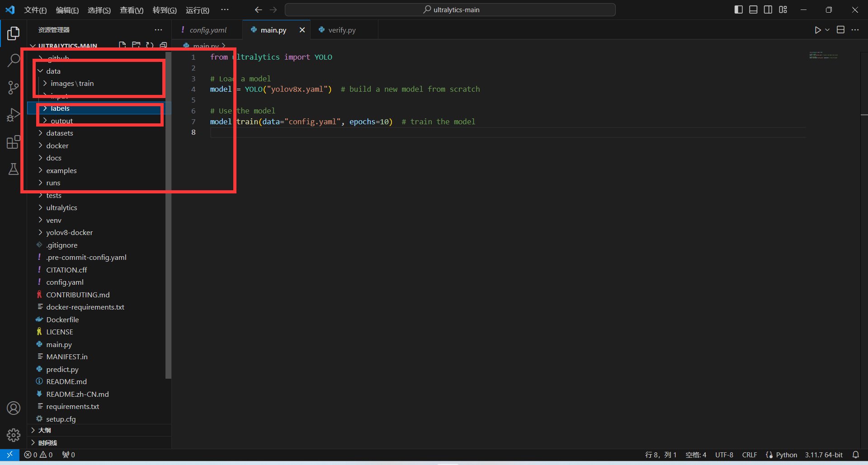The width and height of the screenshot is (868, 465).
Task: Click the ultralytics-main command search box
Action: [x=450, y=9]
